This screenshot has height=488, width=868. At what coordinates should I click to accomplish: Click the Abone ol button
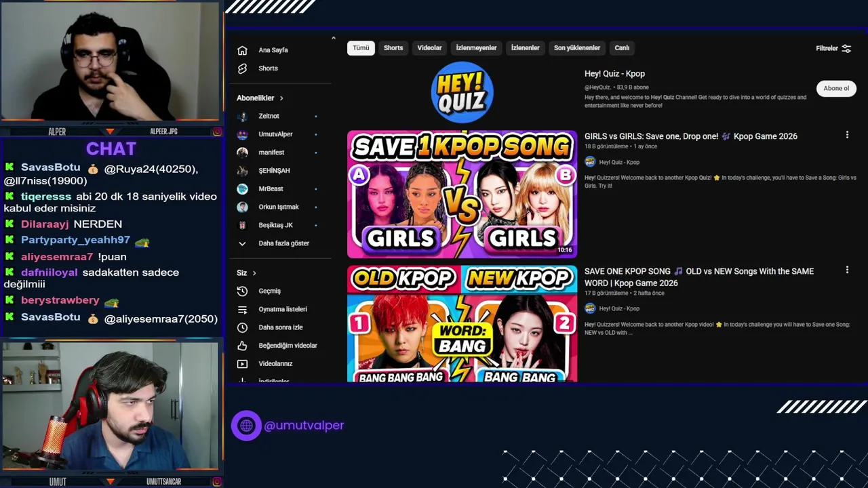point(836,88)
